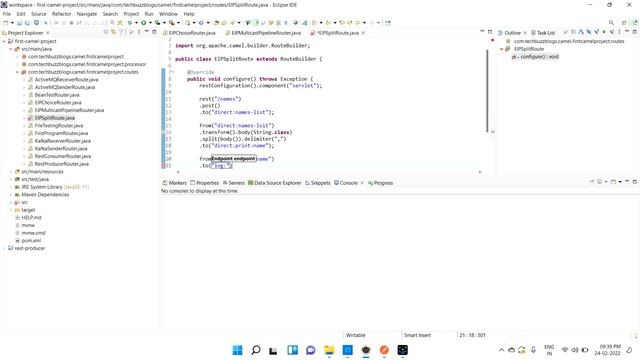
Task: Open taskbar Search icon
Action: (x=256, y=350)
